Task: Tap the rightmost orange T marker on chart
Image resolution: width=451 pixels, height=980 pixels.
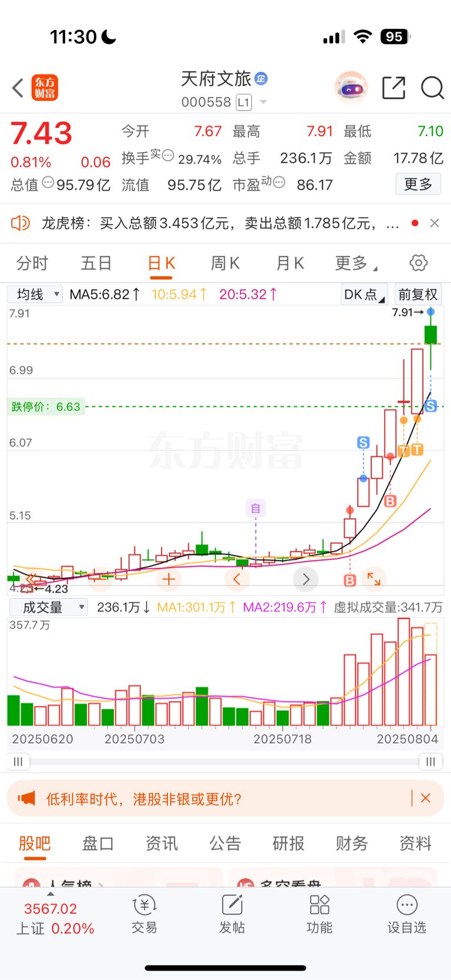Action: [x=417, y=450]
